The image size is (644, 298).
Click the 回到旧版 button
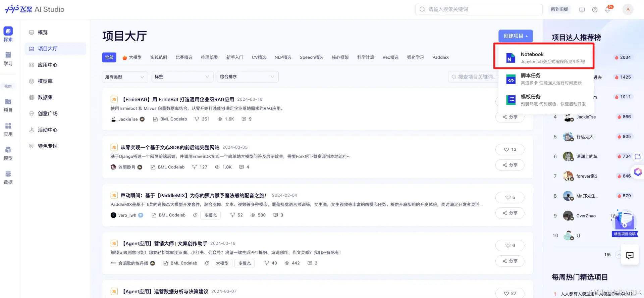(559, 9)
